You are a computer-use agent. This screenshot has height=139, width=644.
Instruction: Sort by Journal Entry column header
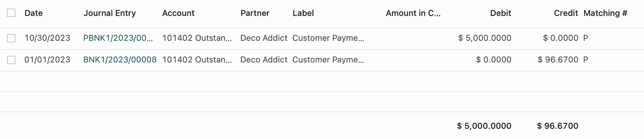(x=110, y=13)
